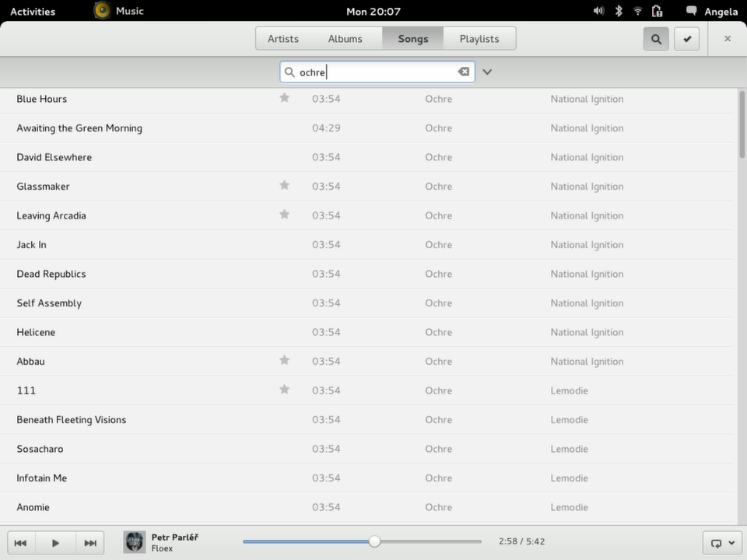Open Bluetooth status icon menu
Screen dimensions: 747x560
click(x=619, y=11)
